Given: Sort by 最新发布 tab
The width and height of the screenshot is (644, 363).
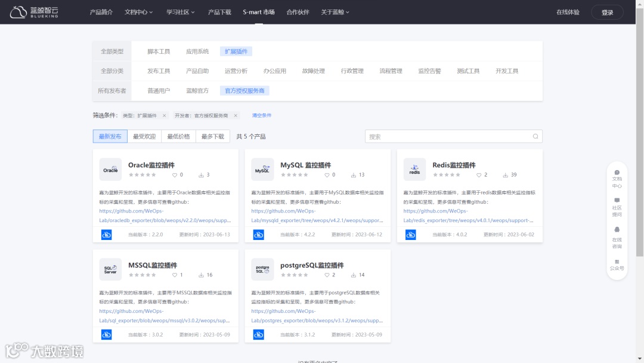Looking at the screenshot, I should pos(110,137).
